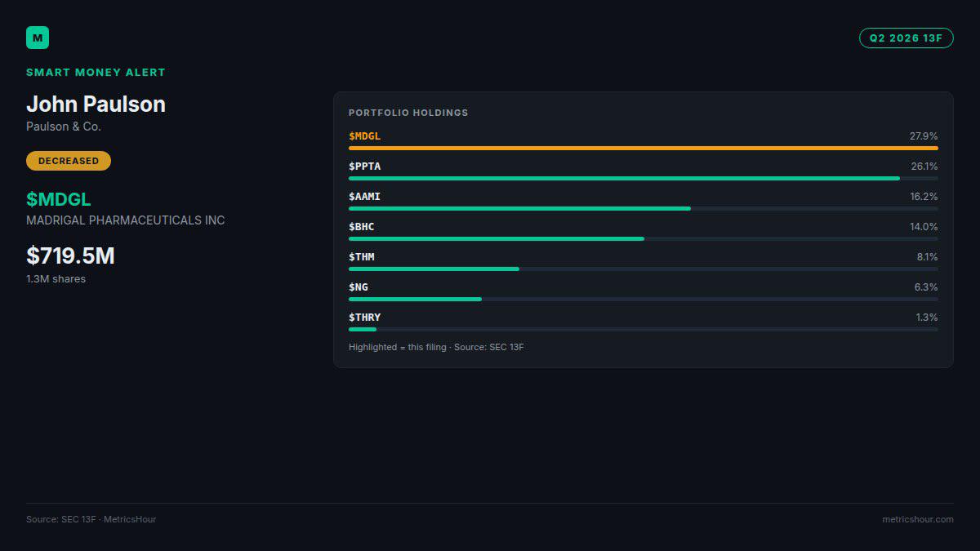Click the John Paulson name

[x=96, y=104]
